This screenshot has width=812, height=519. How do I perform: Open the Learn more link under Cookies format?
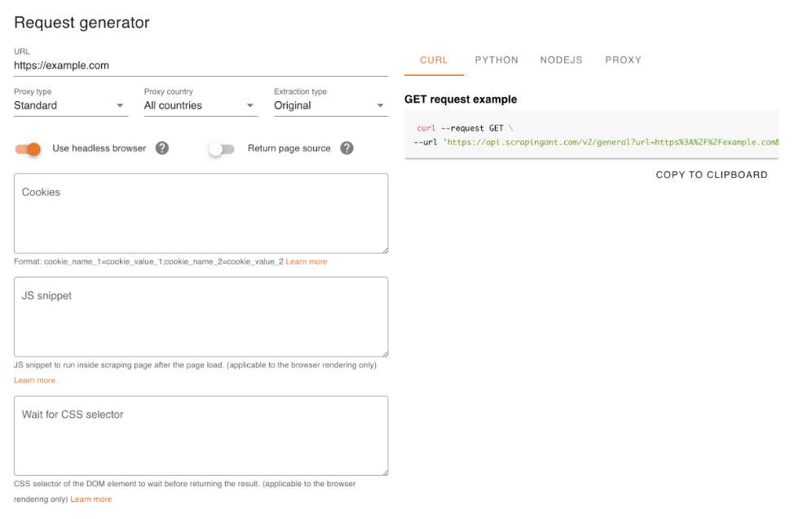click(x=307, y=261)
